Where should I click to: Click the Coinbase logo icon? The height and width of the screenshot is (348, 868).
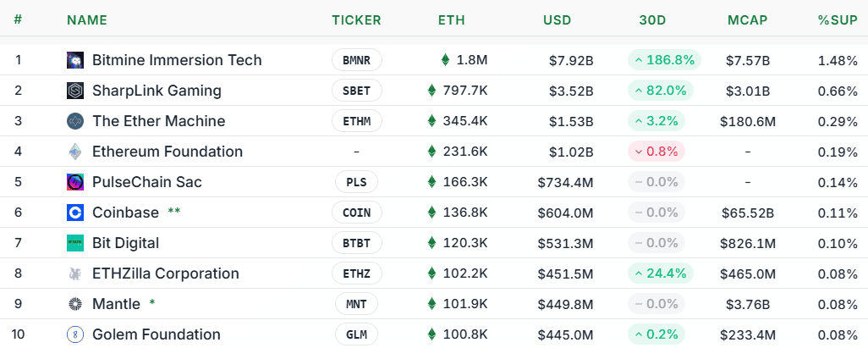(x=75, y=213)
